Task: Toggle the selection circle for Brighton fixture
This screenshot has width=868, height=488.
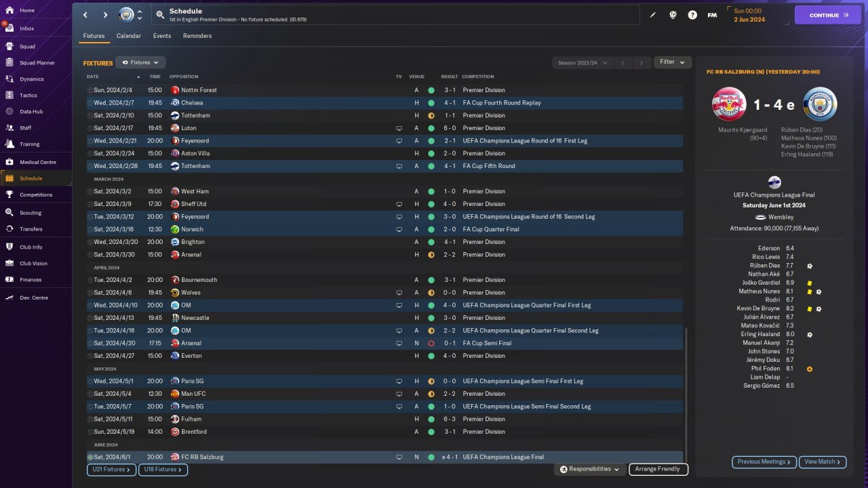Action: (90, 242)
